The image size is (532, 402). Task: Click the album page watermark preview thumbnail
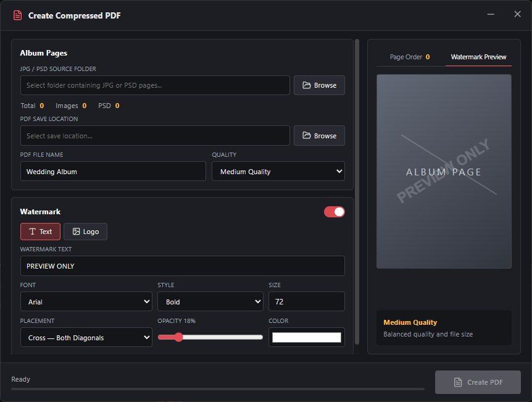point(444,172)
